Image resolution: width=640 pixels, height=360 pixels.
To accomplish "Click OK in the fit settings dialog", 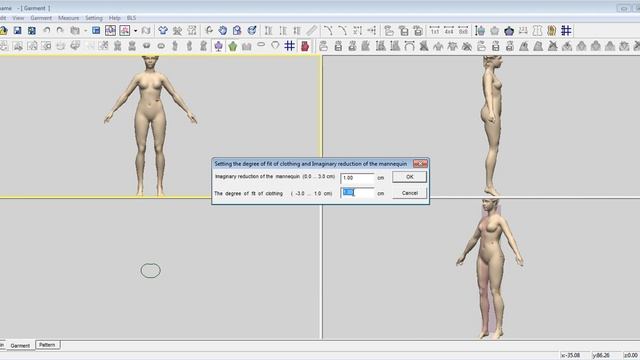I will (x=409, y=177).
